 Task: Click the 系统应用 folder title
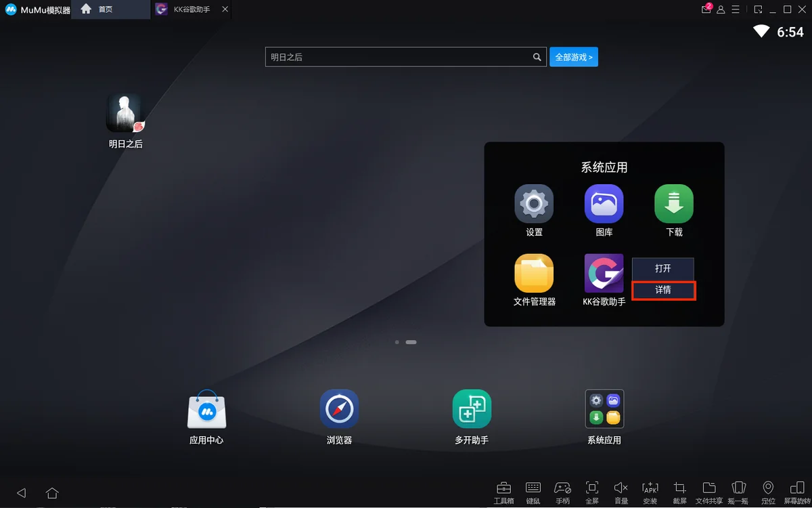(604, 167)
